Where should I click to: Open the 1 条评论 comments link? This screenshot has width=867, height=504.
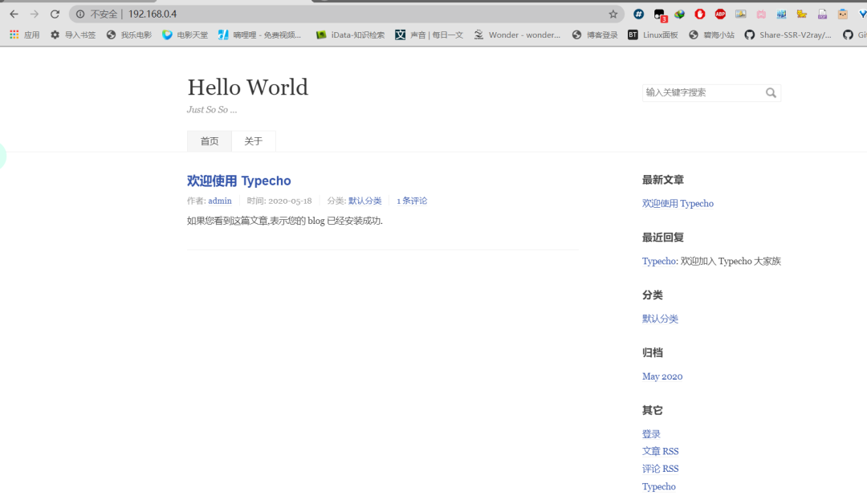click(x=412, y=201)
